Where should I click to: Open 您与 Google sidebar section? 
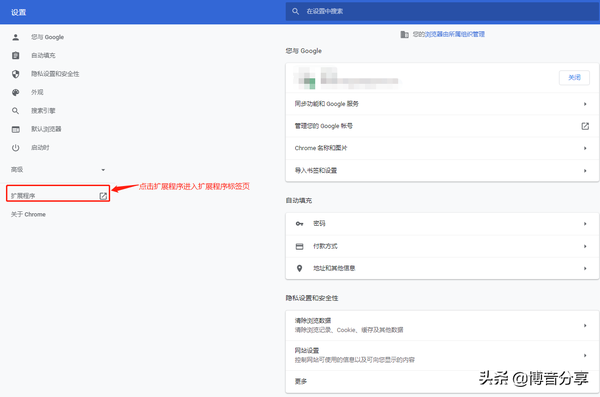click(47, 37)
